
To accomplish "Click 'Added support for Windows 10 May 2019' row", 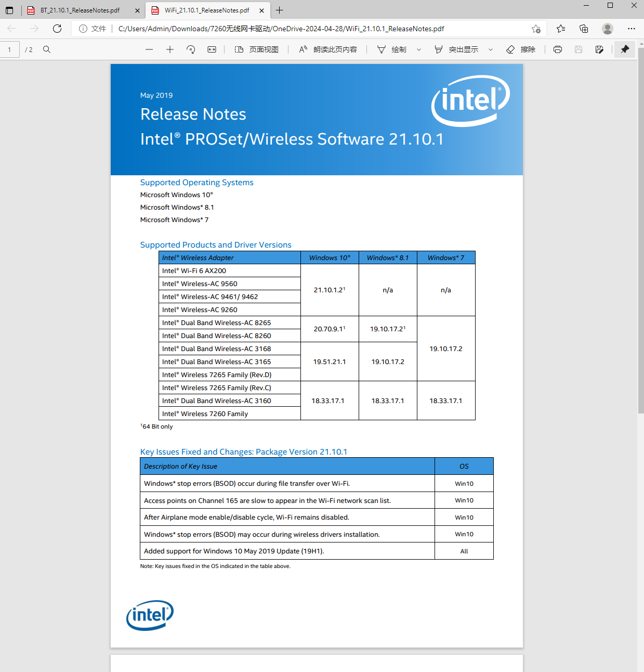I will tap(317, 551).
